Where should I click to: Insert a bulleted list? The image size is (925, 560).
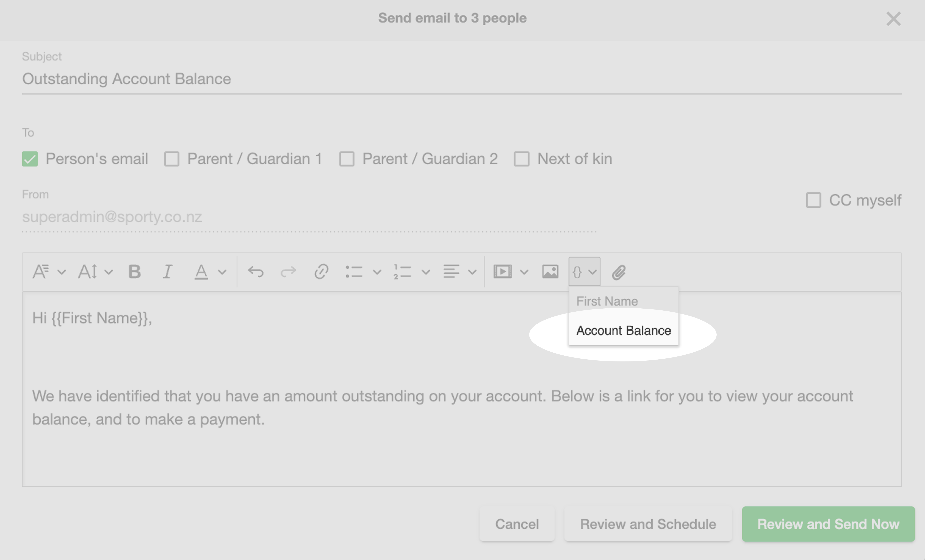(x=354, y=272)
